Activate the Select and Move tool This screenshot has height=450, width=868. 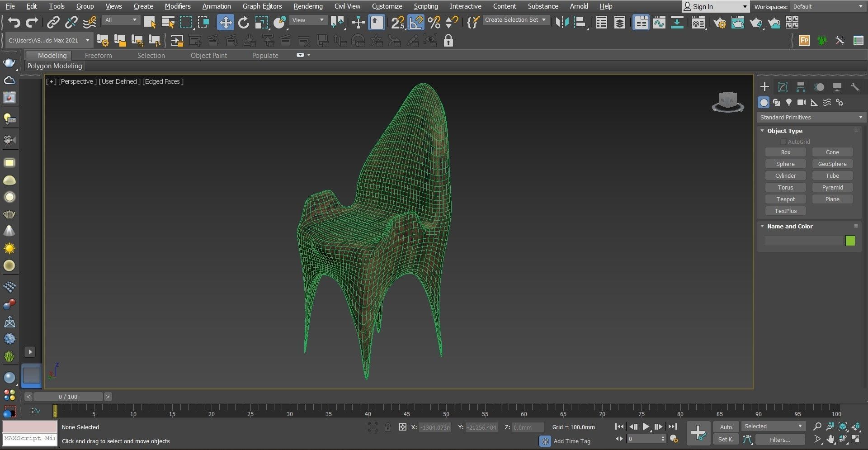[x=225, y=22]
